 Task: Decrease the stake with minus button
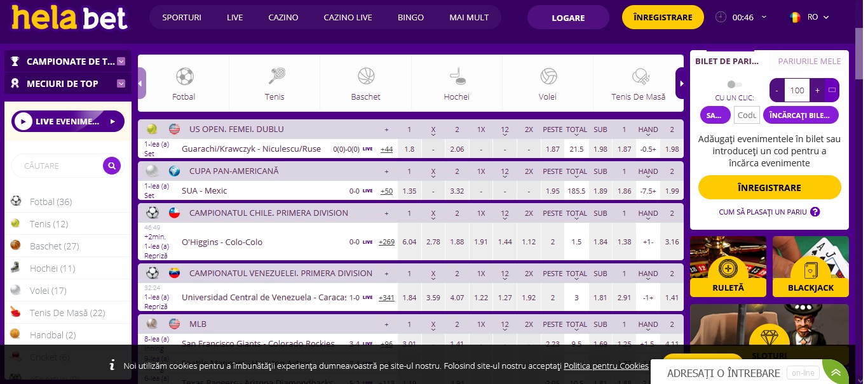[x=777, y=90]
